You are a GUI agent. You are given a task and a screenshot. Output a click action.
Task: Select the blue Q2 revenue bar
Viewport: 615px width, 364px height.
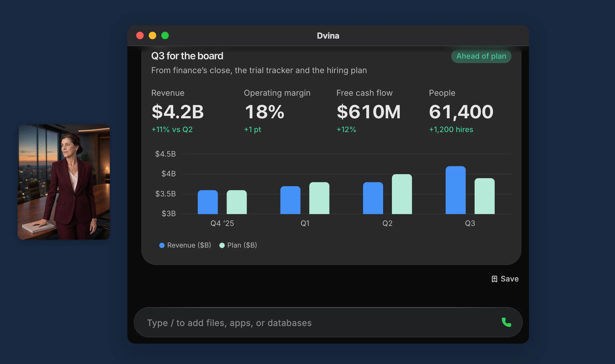pos(373,198)
